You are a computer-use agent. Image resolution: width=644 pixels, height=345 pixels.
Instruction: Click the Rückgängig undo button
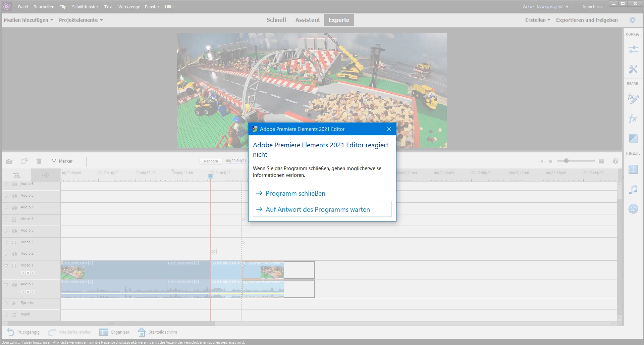click(23, 332)
